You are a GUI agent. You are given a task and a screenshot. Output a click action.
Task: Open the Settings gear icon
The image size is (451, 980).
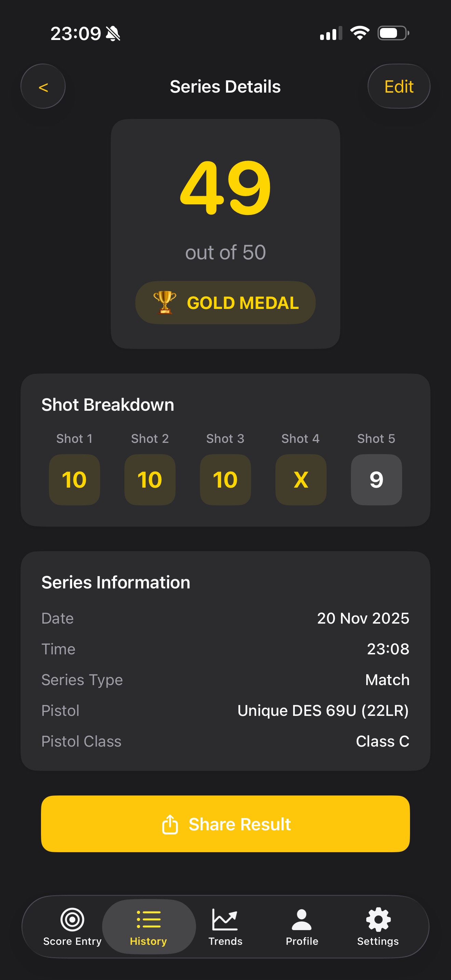(x=378, y=919)
